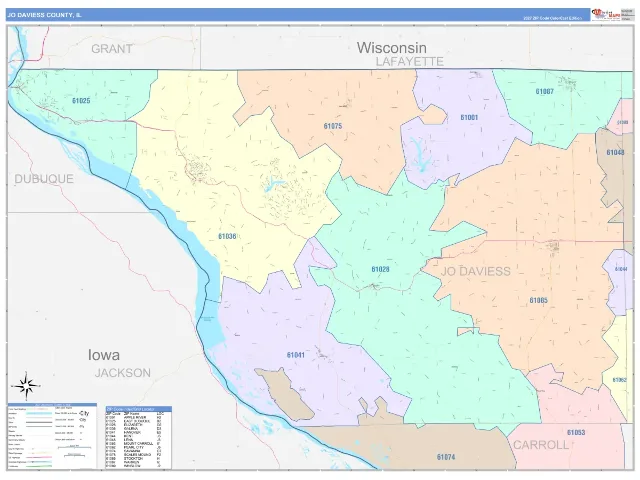Click the green line sample in legend
Screen dimensions: 640x480
pos(39,466)
